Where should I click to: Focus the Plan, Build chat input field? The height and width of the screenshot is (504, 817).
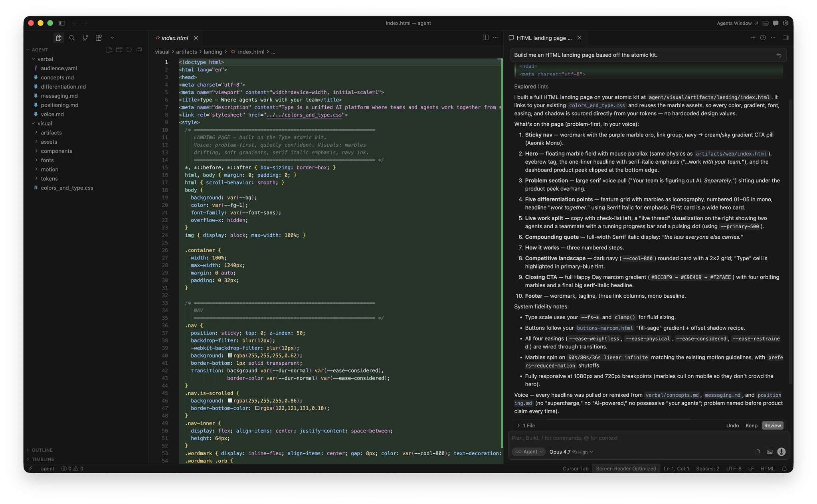pyautogui.click(x=648, y=438)
